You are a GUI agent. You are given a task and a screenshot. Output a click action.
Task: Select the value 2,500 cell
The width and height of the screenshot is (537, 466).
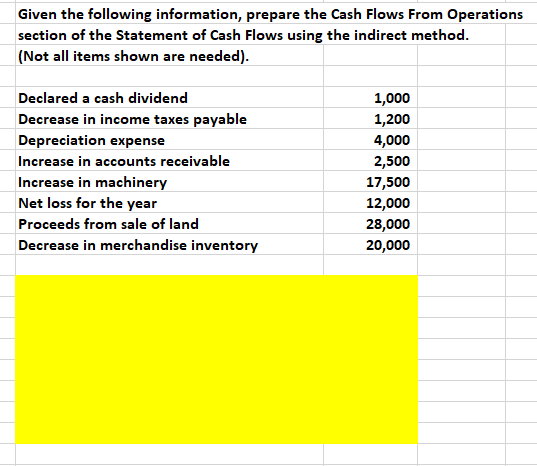click(370, 161)
